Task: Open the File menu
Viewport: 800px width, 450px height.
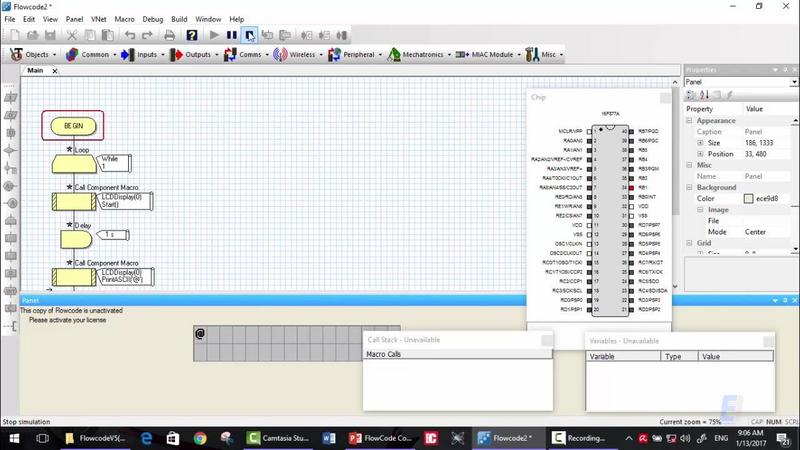Action: 10,19
